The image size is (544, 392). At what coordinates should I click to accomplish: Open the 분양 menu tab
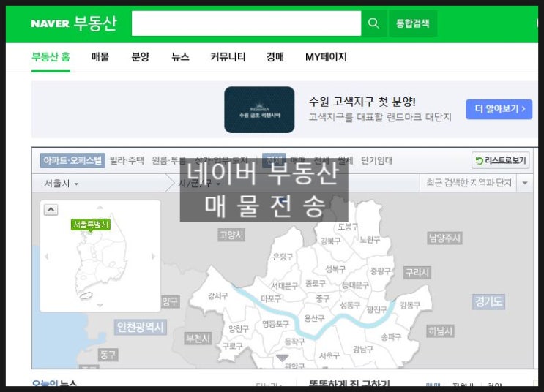tap(140, 57)
